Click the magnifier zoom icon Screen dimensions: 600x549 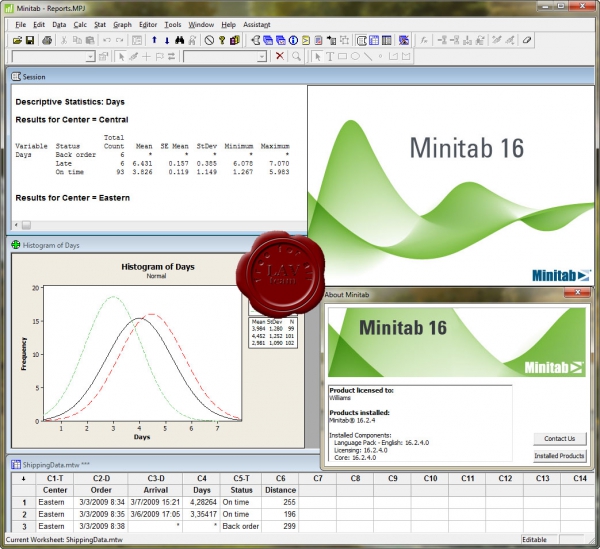[296, 56]
